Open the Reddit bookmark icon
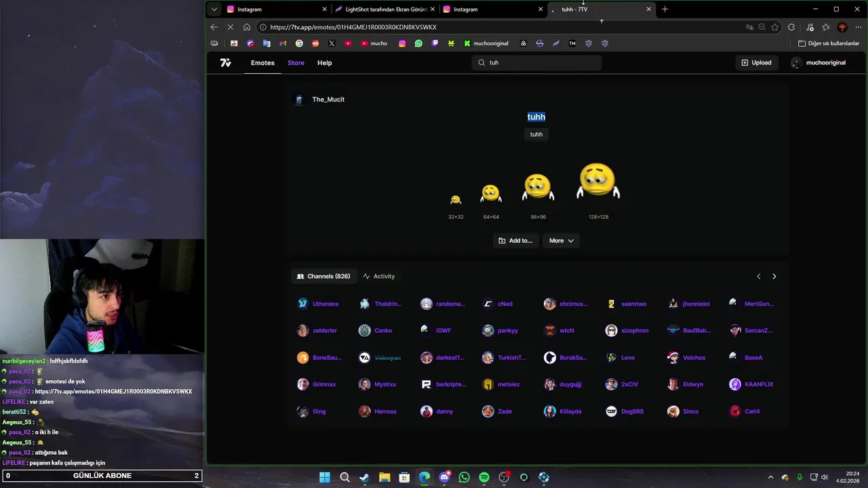This screenshot has height=488, width=868. (315, 43)
